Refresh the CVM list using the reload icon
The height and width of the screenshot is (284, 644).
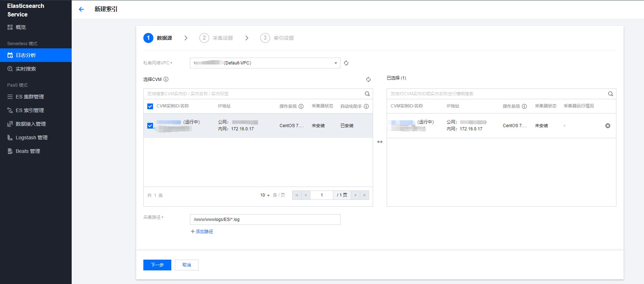[x=368, y=80]
